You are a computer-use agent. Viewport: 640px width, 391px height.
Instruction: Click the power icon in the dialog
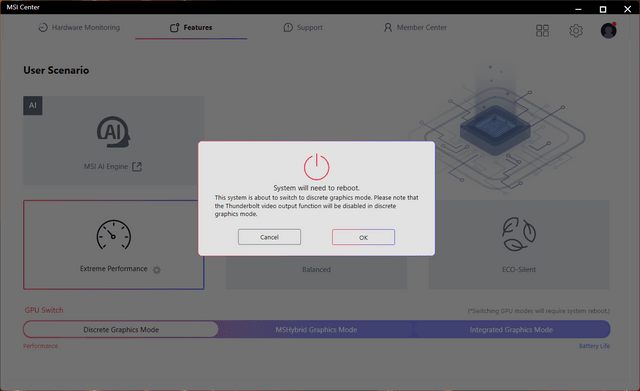click(x=316, y=167)
